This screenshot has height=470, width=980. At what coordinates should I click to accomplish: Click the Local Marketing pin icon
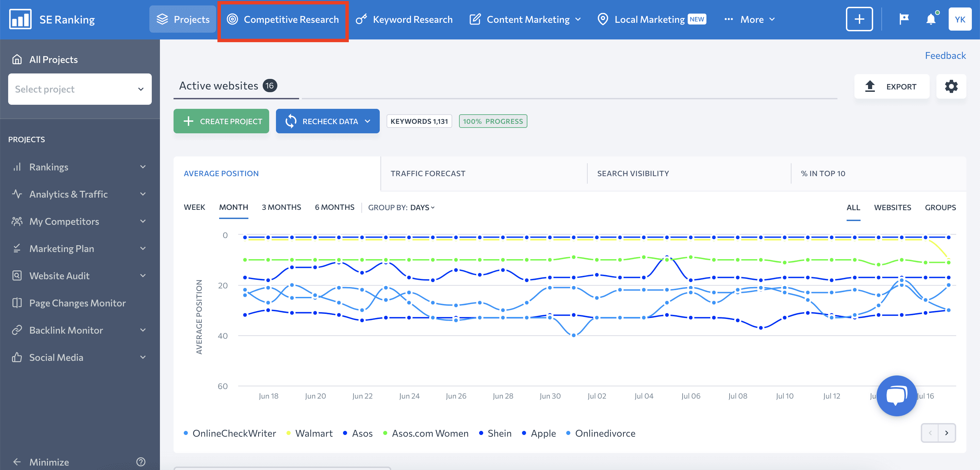[x=603, y=19]
